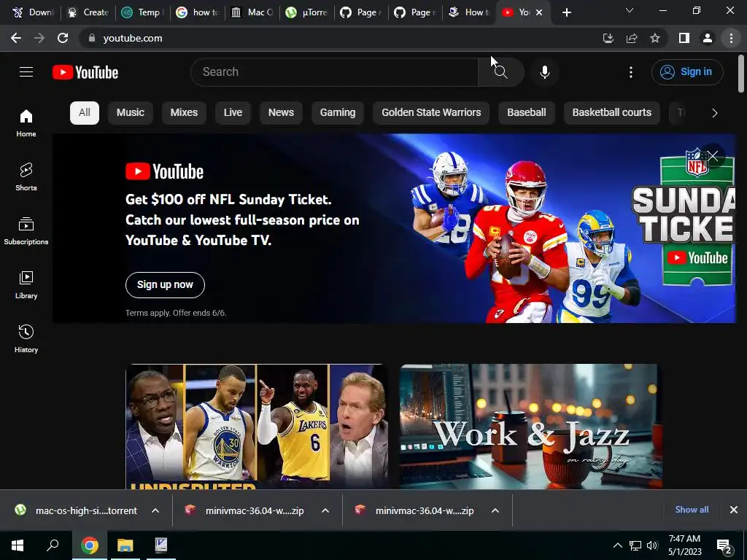Expand options for second minivmac zip download
Screen dimensions: 747x560
point(495,510)
